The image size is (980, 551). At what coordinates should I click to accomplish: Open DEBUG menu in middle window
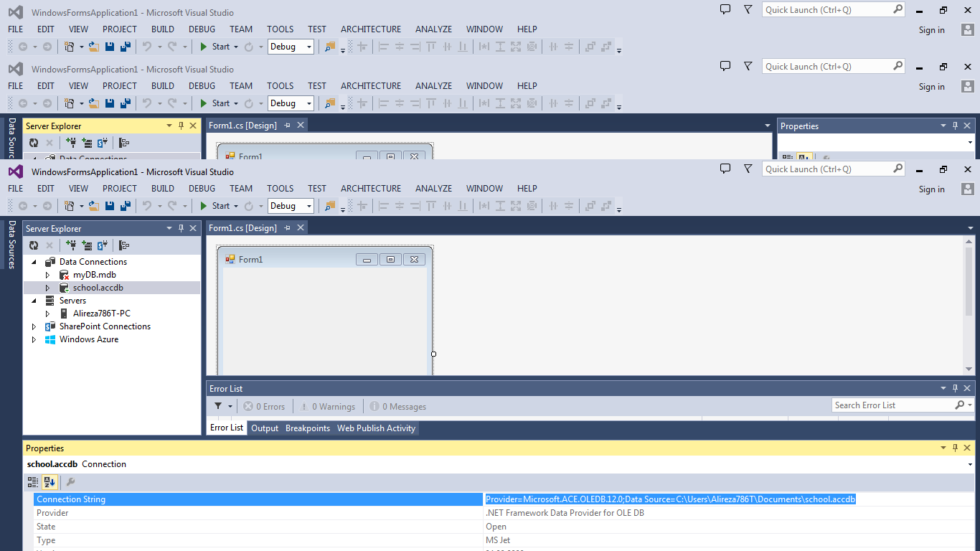coord(202,86)
